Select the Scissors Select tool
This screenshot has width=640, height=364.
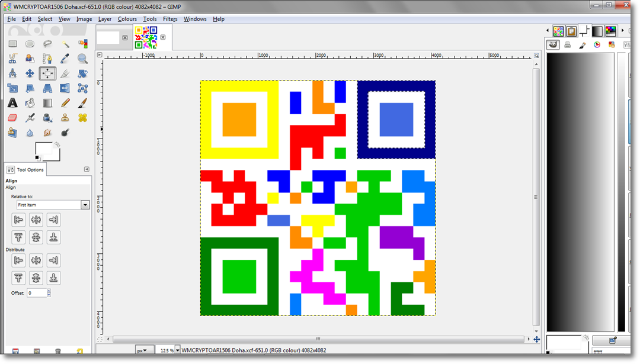click(x=12, y=59)
